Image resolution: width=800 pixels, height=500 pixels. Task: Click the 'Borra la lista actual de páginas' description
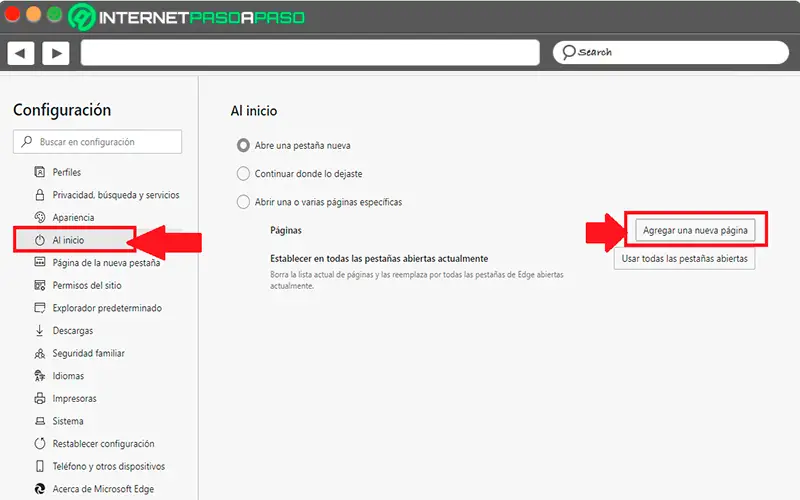coord(417,280)
